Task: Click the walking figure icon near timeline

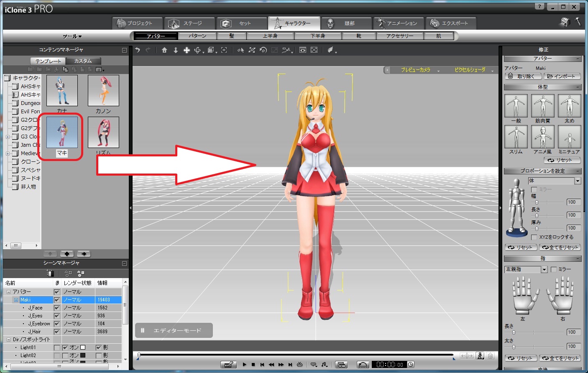Action: [481, 356]
